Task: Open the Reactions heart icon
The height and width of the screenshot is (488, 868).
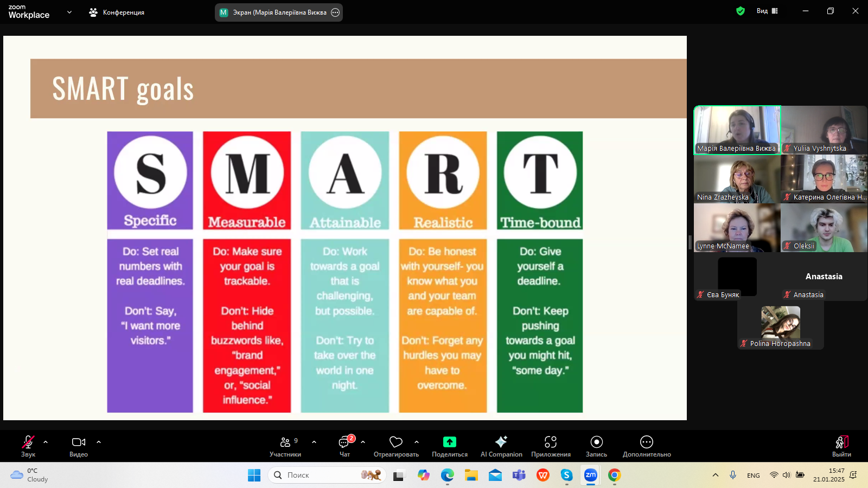Action: (x=396, y=442)
